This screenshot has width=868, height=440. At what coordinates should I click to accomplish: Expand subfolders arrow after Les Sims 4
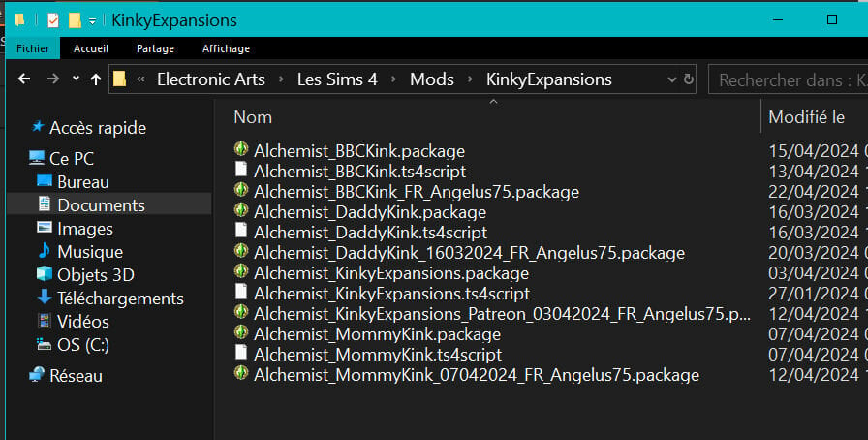(393, 79)
